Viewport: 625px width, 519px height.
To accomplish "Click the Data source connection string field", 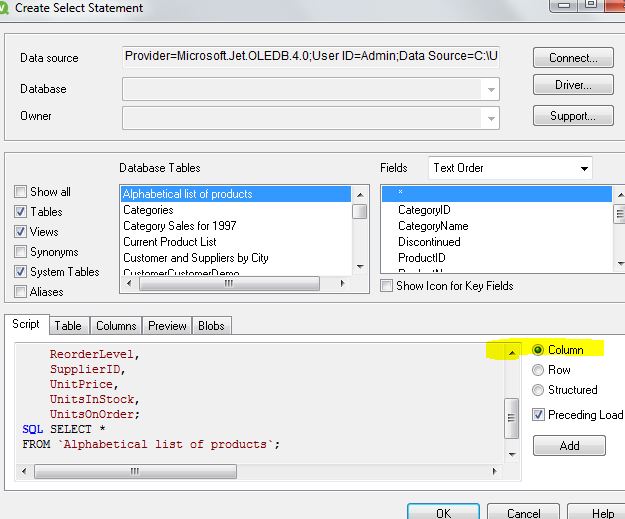I will (x=311, y=57).
